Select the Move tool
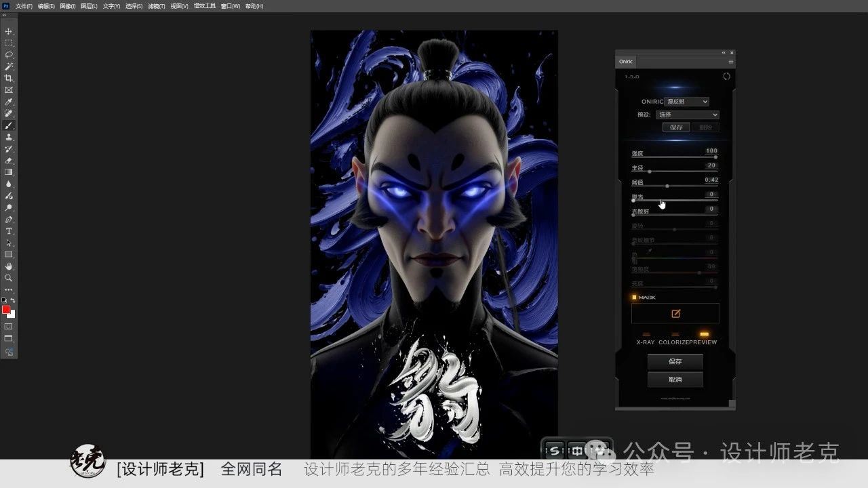This screenshot has height=488, width=868. (9, 32)
